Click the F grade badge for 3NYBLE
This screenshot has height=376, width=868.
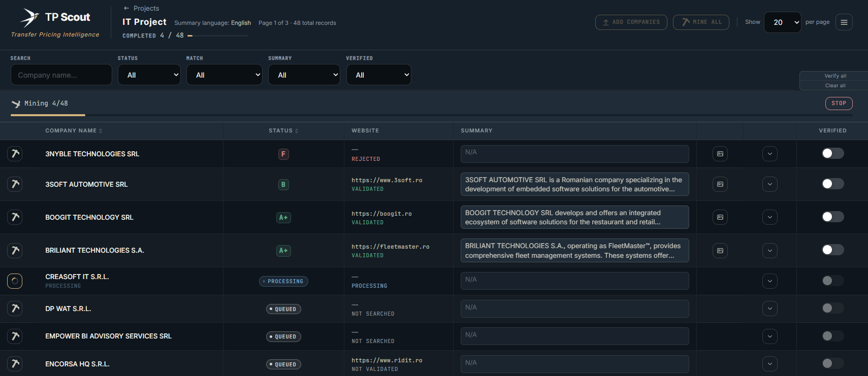[283, 154]
